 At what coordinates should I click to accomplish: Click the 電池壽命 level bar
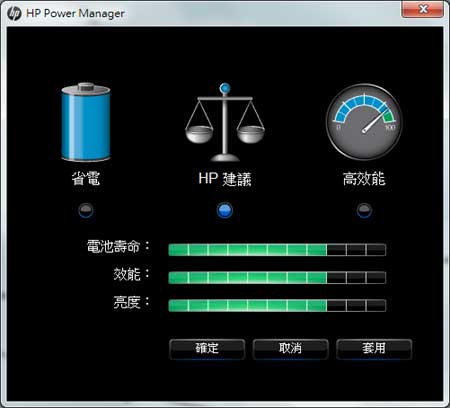[277, 250]
